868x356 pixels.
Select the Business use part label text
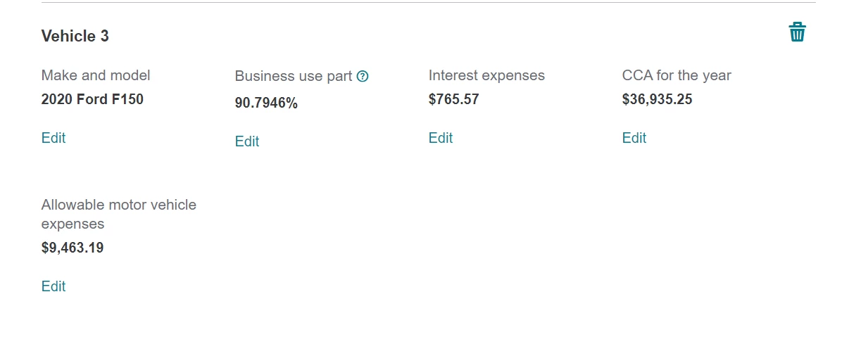[294, 76]
